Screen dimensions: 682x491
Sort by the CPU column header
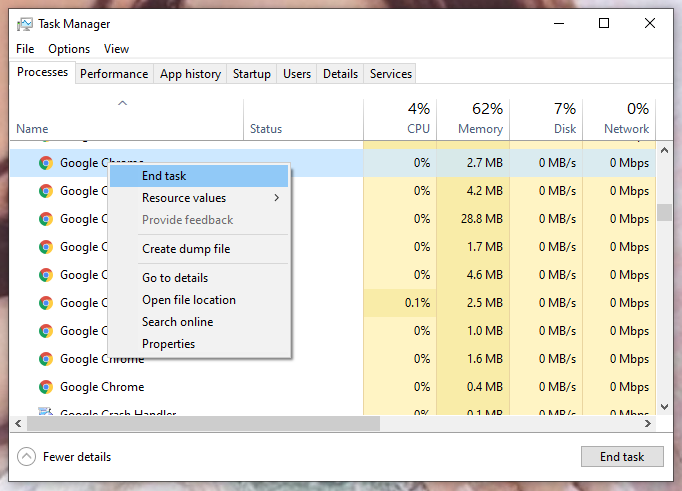click(x=400, y=120)
